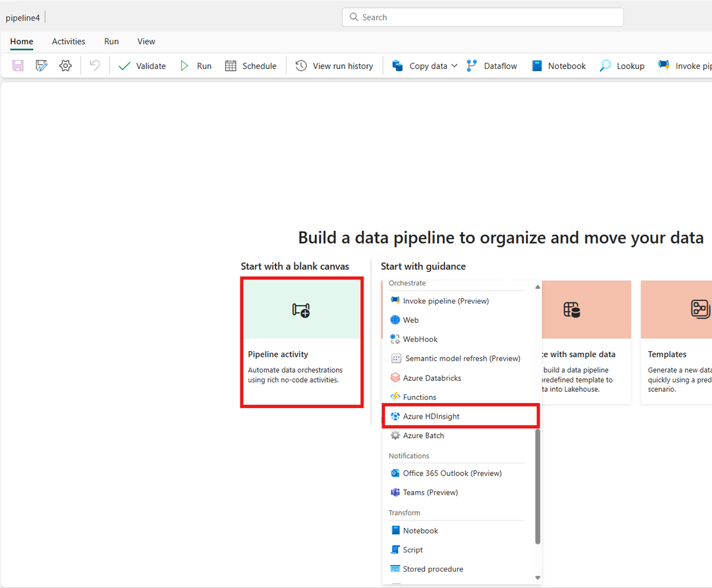Viewport: 712px width, 588px height.
Task: Click the activity list scroll-down arrow
Action: pyautogui.click(x=538, y=578)
